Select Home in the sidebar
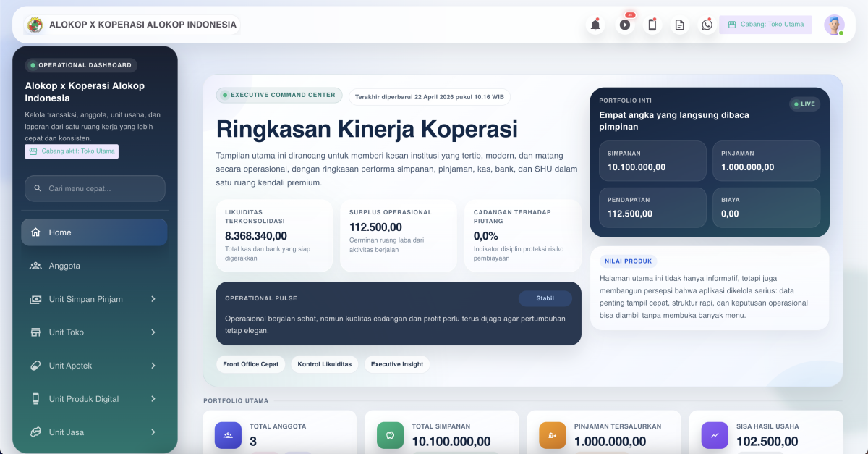The height and width of the screenshot is (454, 868). (94, 232)
